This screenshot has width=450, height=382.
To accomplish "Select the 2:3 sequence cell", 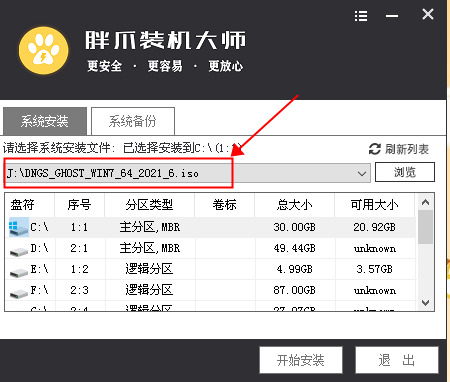I will click(x=79, y=290).
